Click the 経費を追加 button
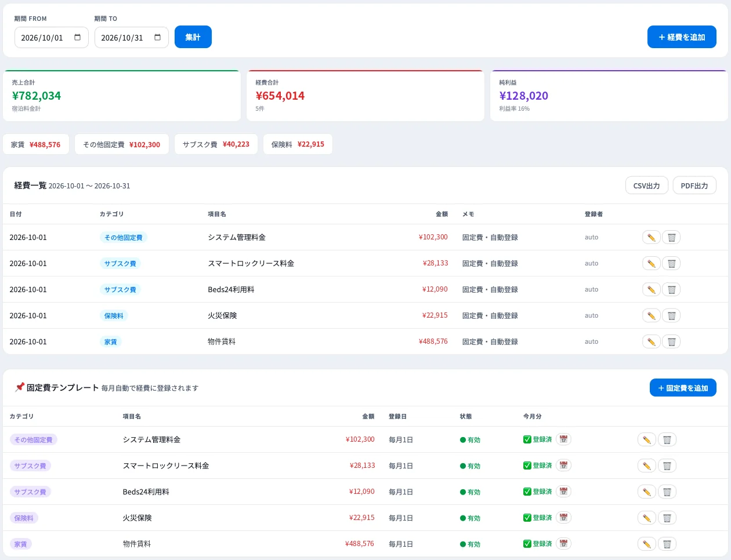This screenshot has width=731, height=560. (682, 37)
